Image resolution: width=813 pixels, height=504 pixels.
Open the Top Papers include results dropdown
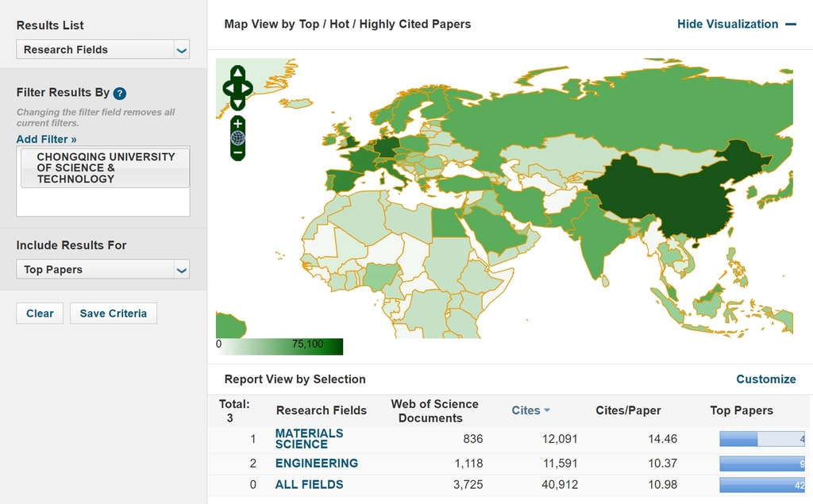(x=103, y=270)
